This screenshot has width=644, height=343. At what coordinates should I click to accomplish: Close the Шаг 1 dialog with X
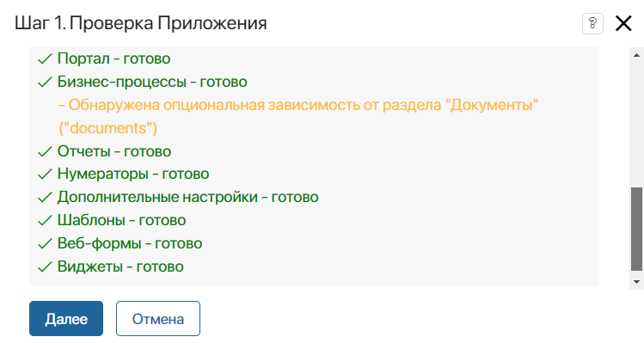623,23
